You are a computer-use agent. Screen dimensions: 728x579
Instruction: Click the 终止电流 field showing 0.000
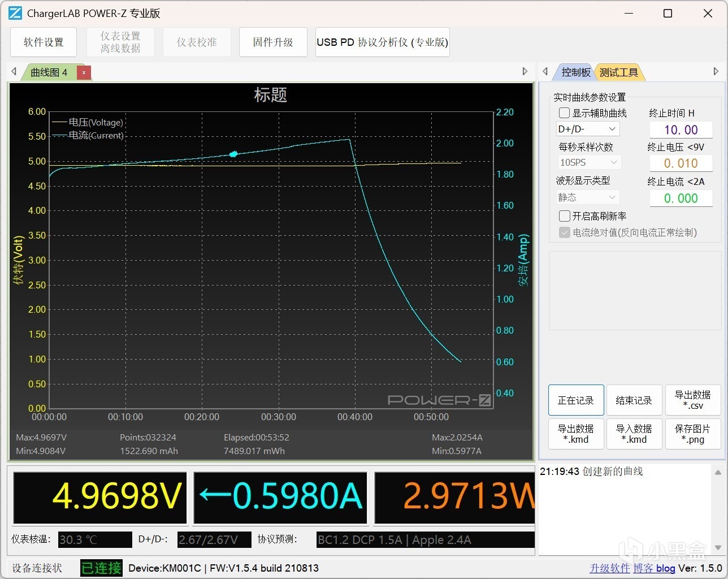tap(681, 198)
